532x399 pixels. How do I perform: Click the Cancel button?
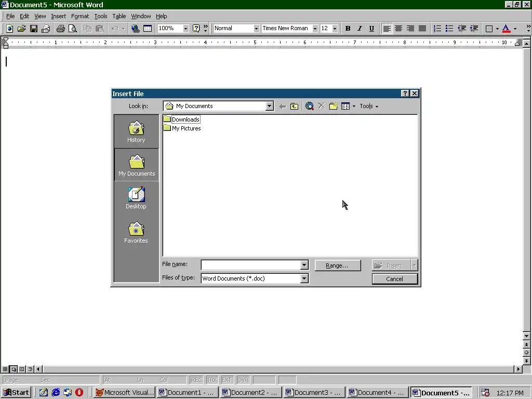click(395, 279)
